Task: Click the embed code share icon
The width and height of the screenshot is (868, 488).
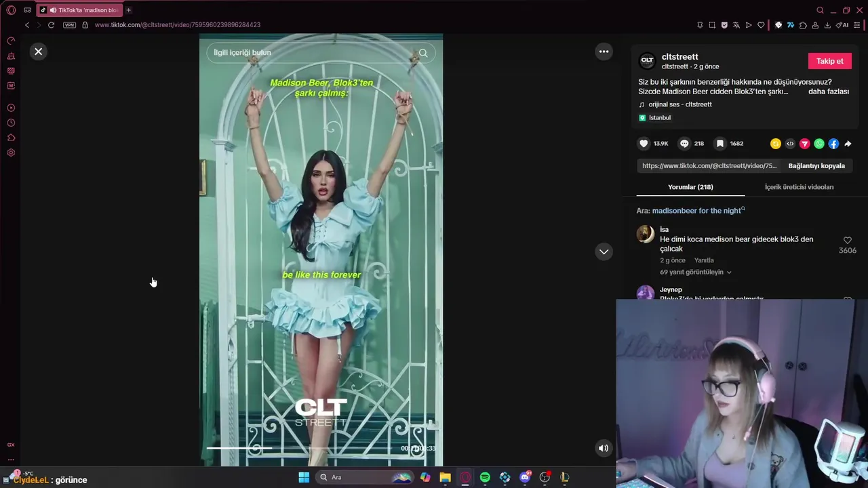Action: [x=790, y=144]
